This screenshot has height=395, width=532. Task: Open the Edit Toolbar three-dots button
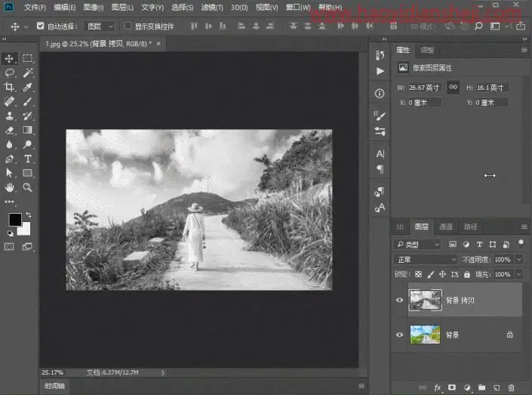[x=9, y=202]
